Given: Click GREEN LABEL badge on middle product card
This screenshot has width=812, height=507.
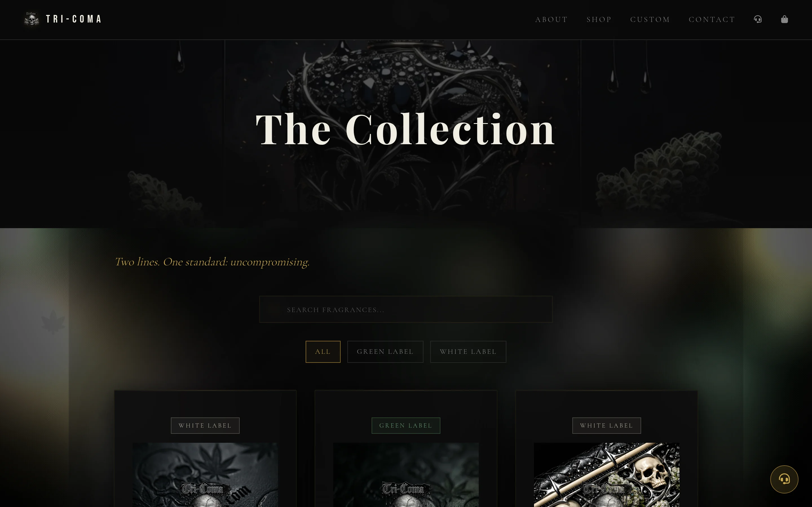Looking at the screenshot, I should pos(406,426).
